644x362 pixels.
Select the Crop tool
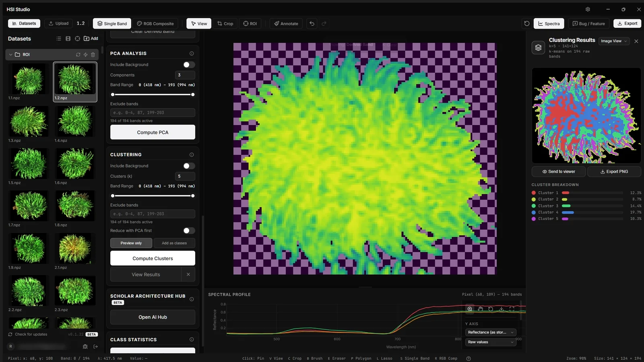[x=225, y=23]
